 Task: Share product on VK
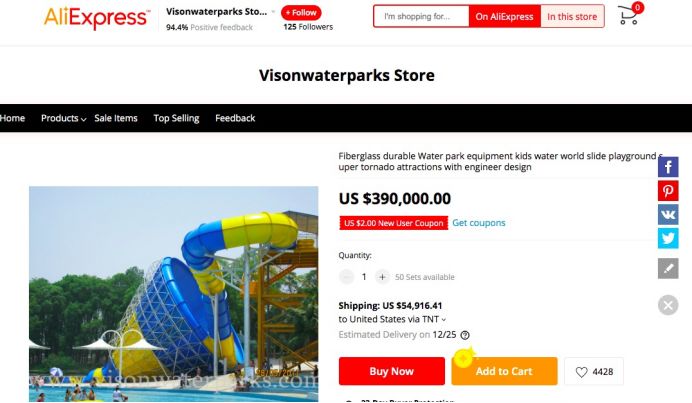click(x=668, y=215)
